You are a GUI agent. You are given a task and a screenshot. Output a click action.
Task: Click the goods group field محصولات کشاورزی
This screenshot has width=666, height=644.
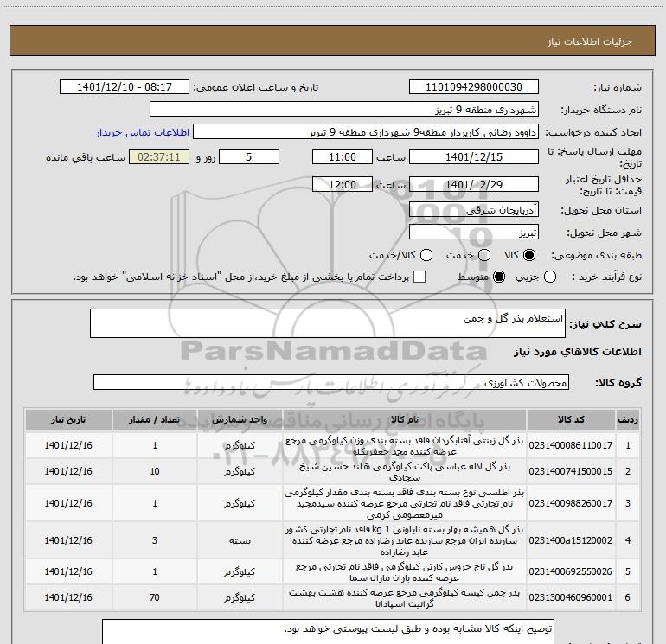(x=331, y=382)
